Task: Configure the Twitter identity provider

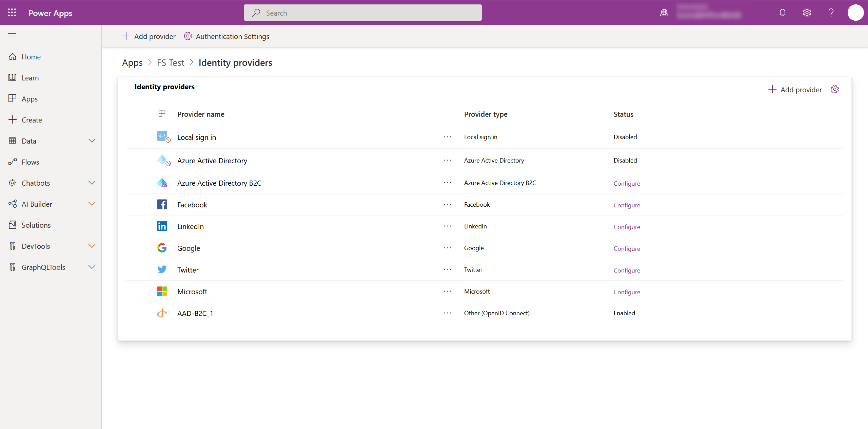Action: point(626,270)
